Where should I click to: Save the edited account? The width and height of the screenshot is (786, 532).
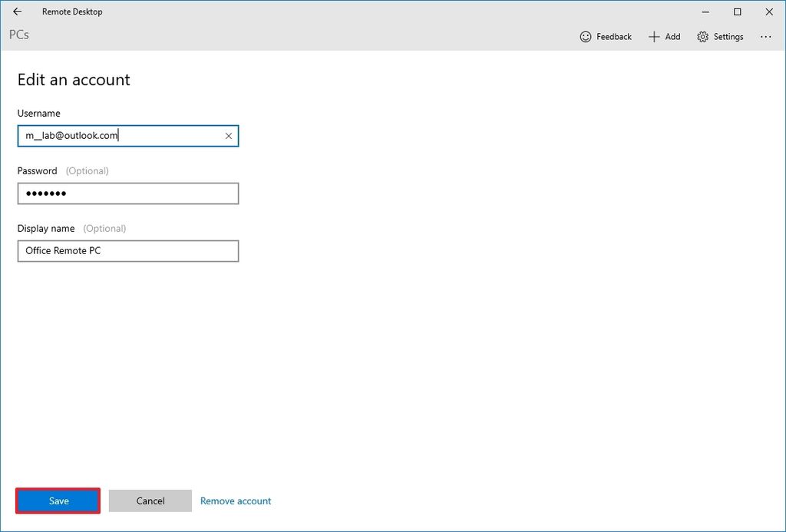pos(57,501)
